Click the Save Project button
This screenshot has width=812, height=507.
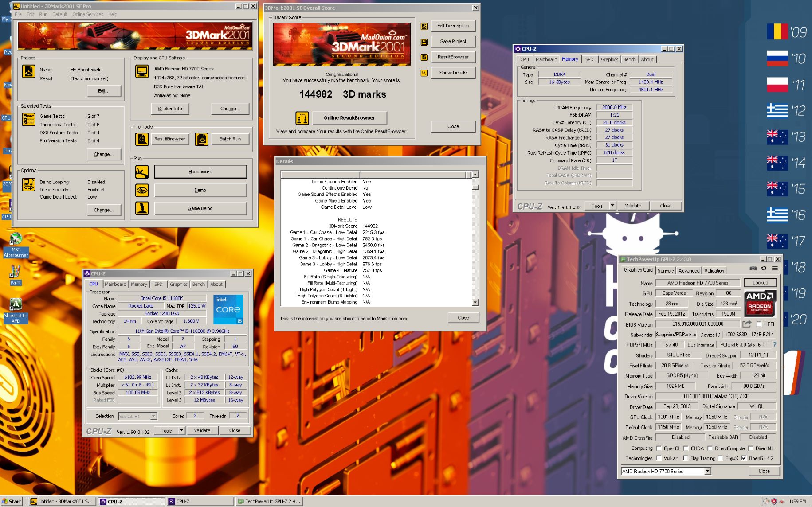pyautogui.click(x=453, y=42)
